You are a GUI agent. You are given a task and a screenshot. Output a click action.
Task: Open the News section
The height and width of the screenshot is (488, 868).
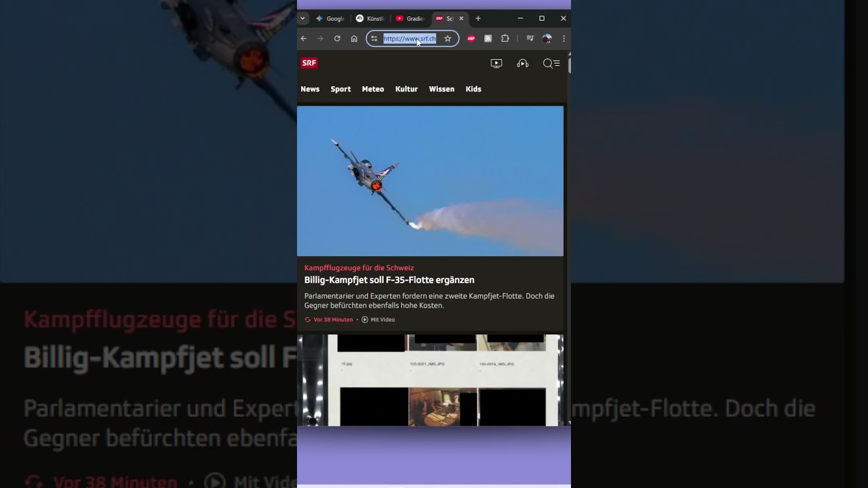(310, 89)
